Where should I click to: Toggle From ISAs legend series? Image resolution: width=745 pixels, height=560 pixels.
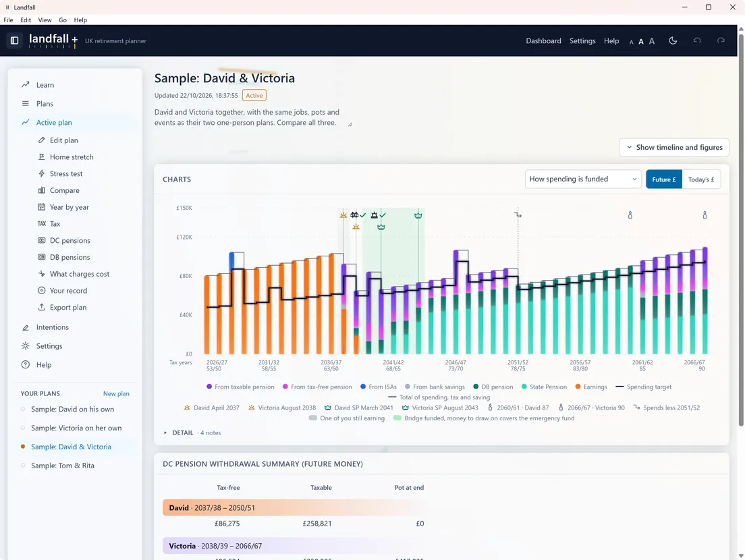point(378,387)
